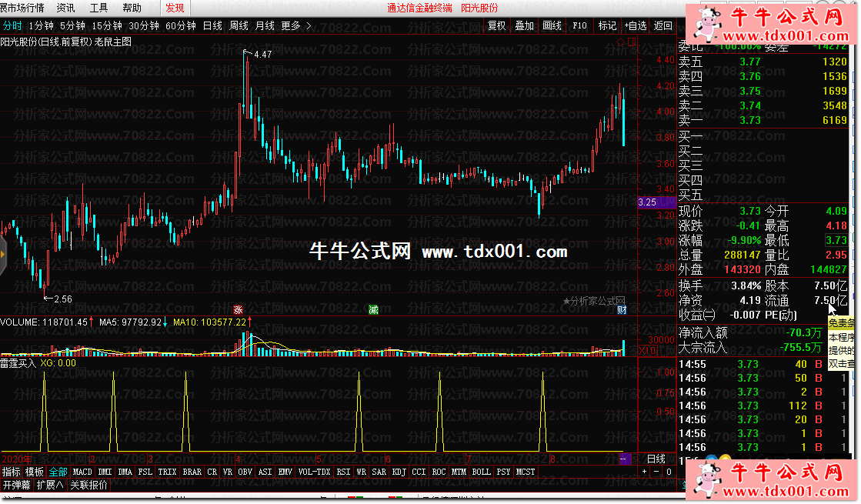861x504 pixels.
Task: Apply the RSI indicator
Action: [x=343, y=472]
